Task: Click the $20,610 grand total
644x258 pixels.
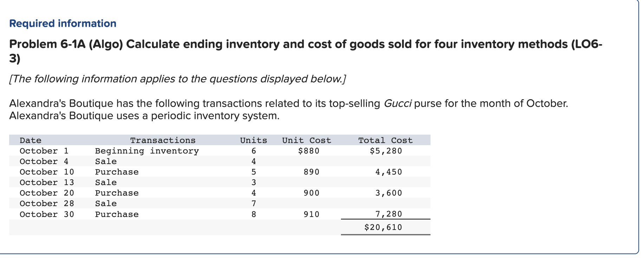Action: (383, 228)
